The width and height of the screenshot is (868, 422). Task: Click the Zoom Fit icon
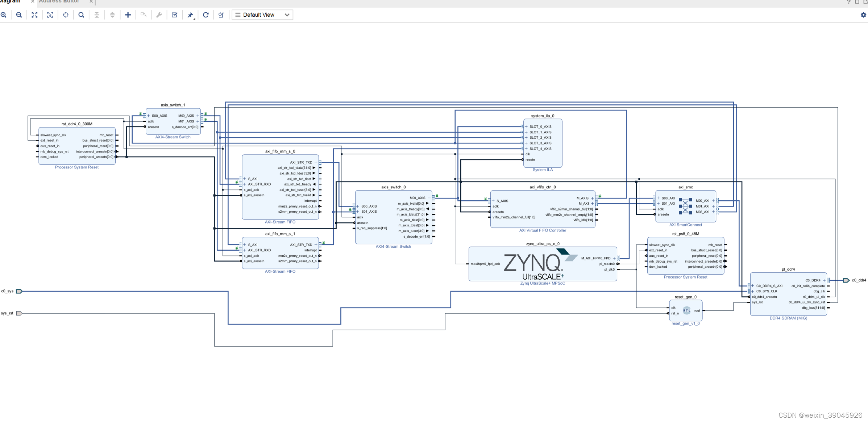[x=34, y=15]
